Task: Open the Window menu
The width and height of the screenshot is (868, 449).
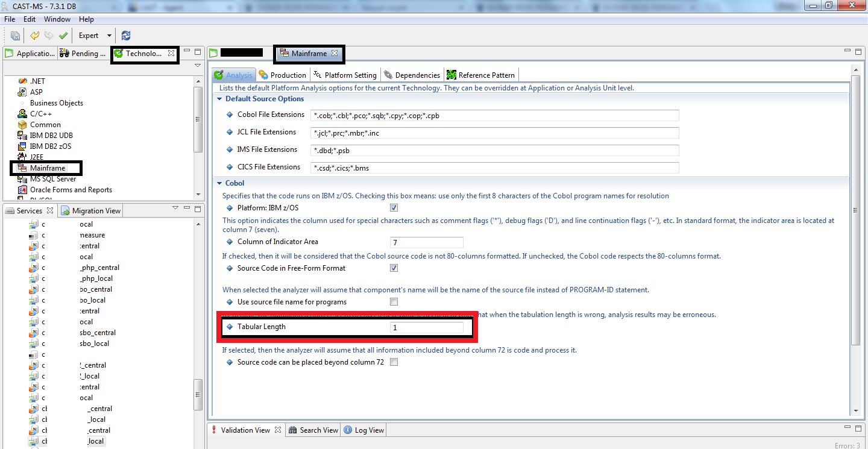Action: click(x=57, y=19)
